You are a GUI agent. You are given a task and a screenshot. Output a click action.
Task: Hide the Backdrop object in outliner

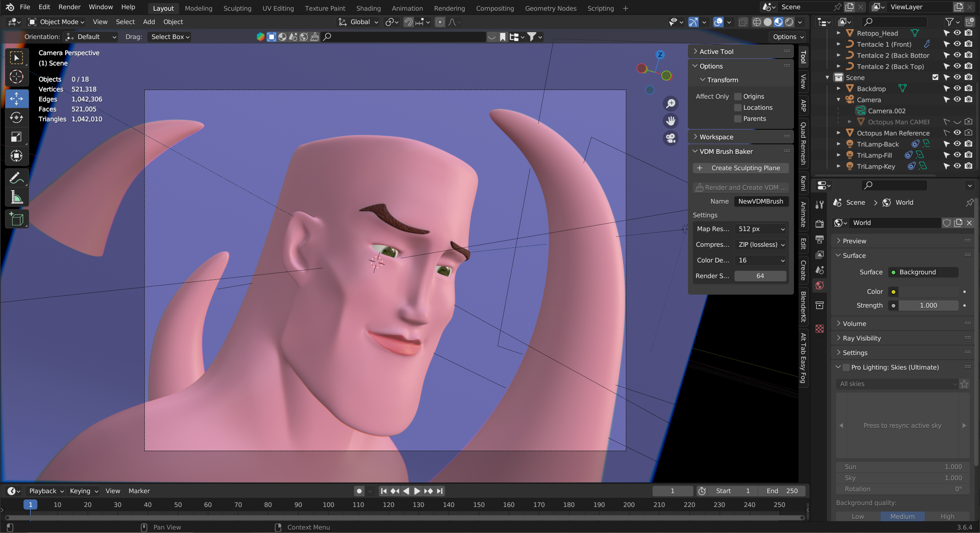957,88
